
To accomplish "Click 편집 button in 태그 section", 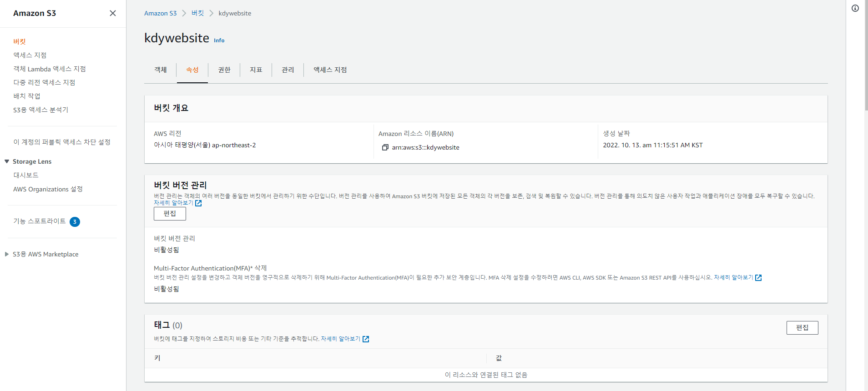I will (x=802, y=328).
